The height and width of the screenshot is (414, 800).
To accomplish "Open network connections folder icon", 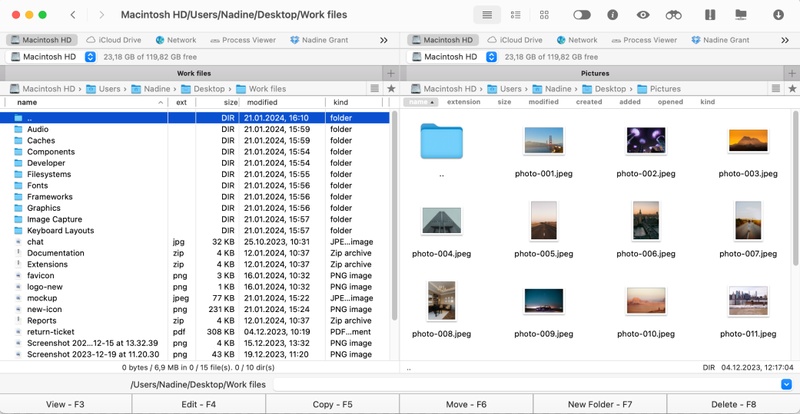I will click(x=741, y=15).
